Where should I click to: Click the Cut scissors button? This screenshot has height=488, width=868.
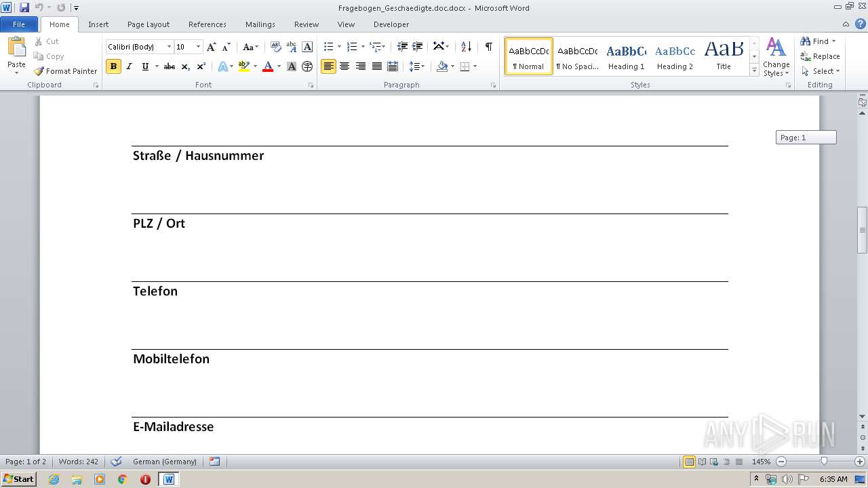[x=47, y=41]
